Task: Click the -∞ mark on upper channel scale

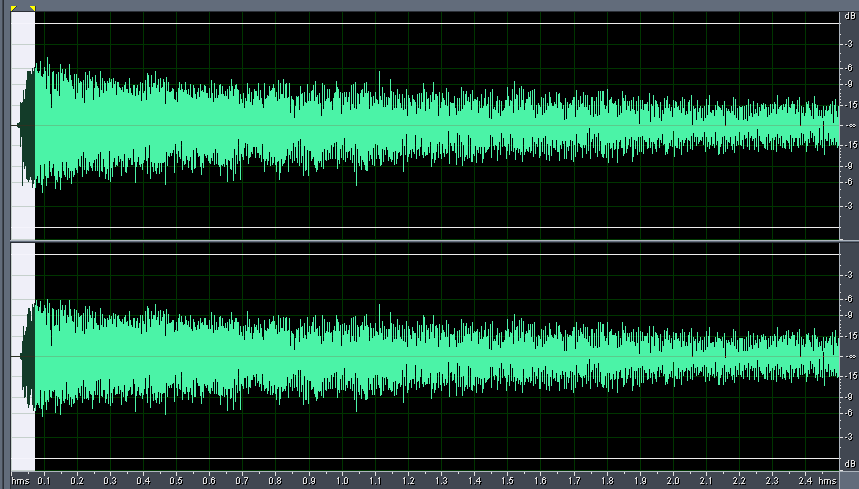Action: [x=848, y=125]
